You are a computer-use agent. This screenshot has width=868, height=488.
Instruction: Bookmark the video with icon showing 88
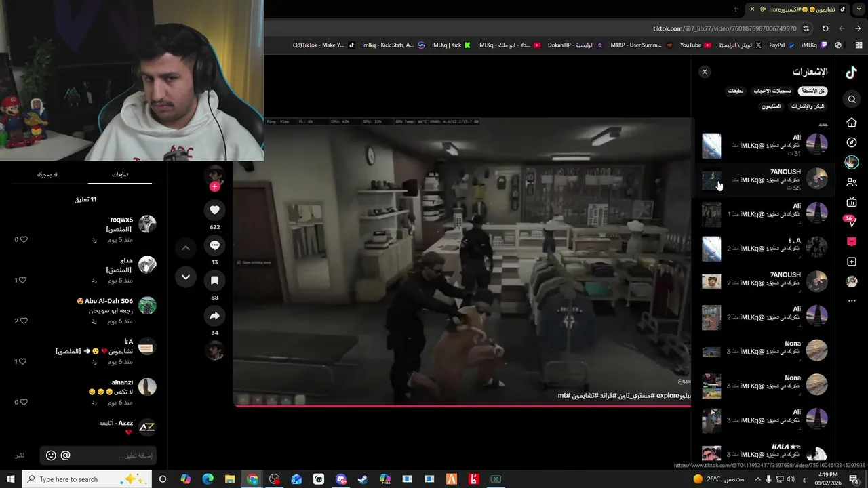pos(214,281)
